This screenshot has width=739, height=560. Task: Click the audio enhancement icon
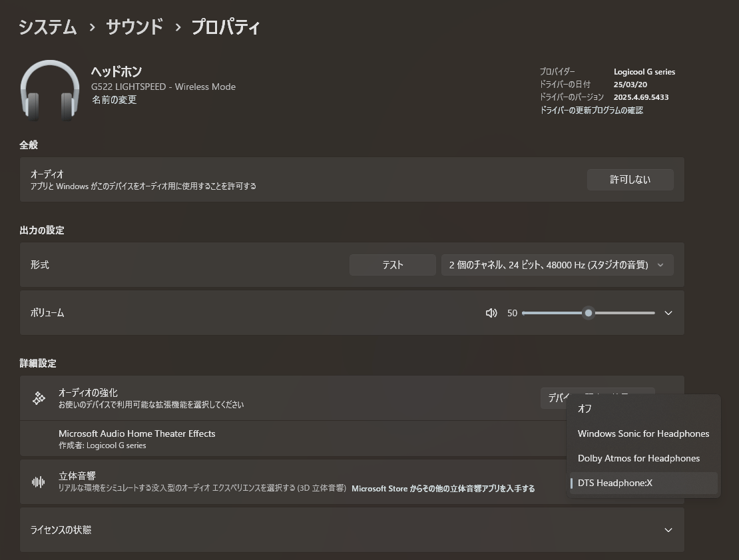39,398
